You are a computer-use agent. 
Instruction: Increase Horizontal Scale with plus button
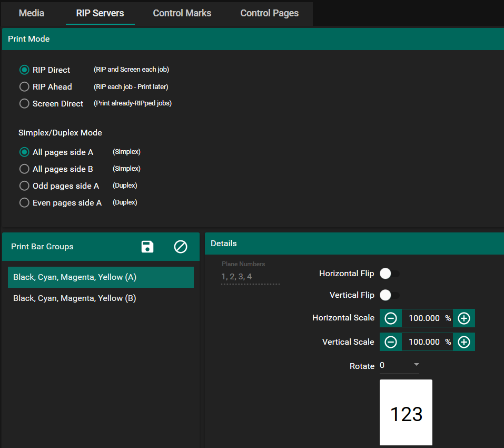[x=463, y=318]
